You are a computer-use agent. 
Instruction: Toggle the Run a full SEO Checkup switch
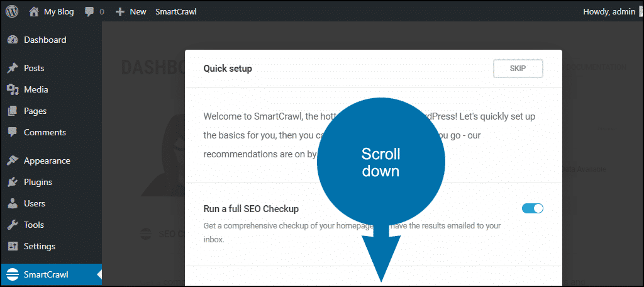(533, 208)
